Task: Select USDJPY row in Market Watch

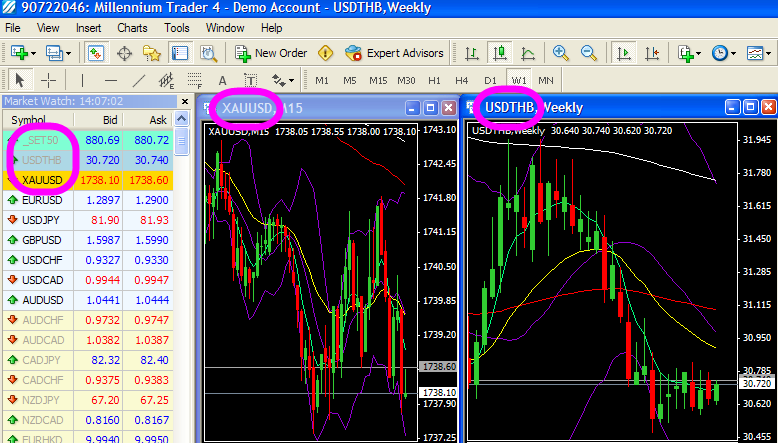Action: 88,220
